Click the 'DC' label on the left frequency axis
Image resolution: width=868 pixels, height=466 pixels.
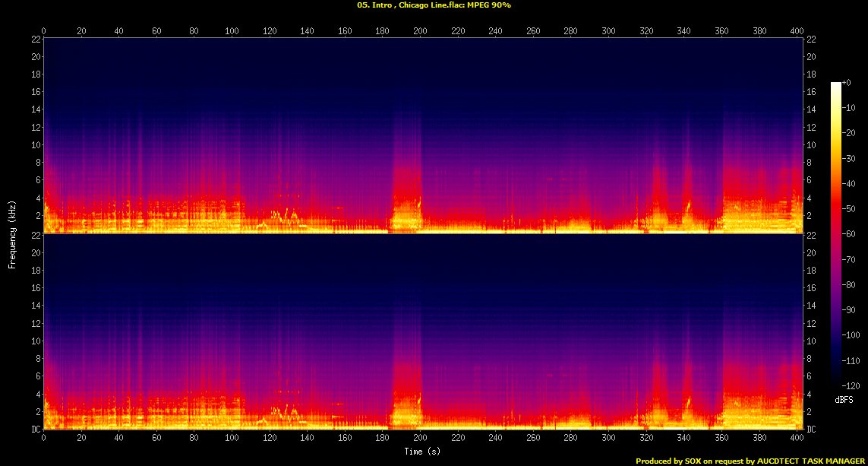36,429
